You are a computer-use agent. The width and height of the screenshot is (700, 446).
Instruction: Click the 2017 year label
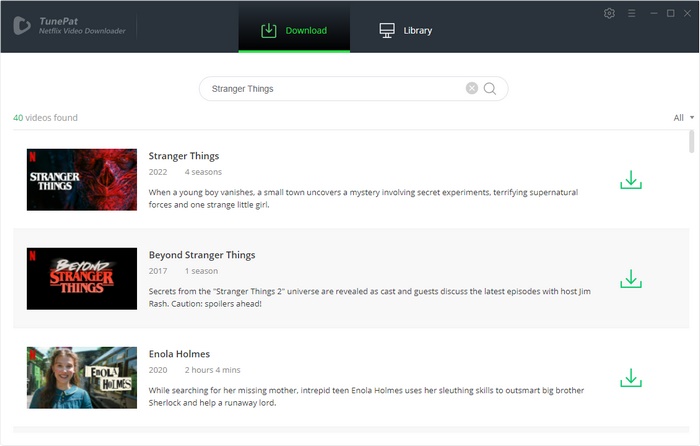[x=158, y=271]
